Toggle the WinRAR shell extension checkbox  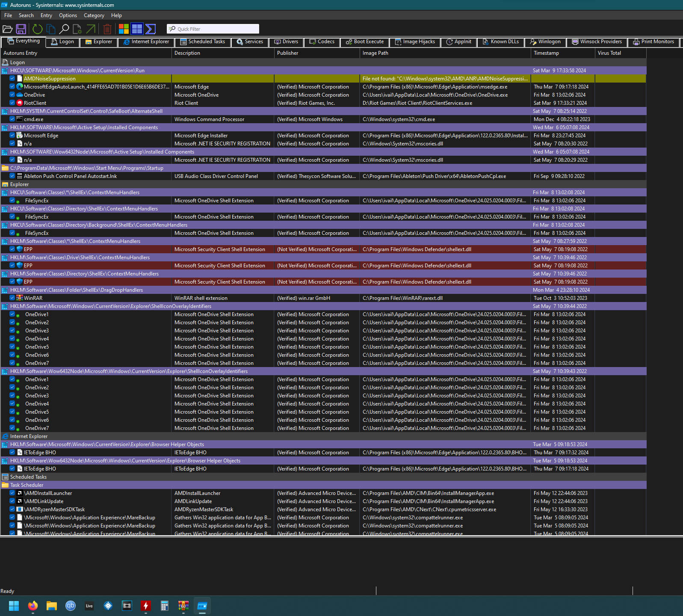pos(12,298)
